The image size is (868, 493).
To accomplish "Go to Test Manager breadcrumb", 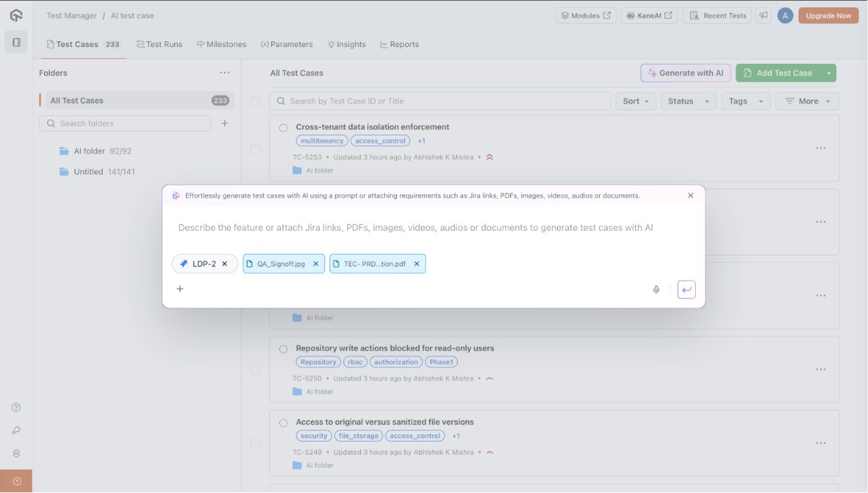I will [71, 15].
